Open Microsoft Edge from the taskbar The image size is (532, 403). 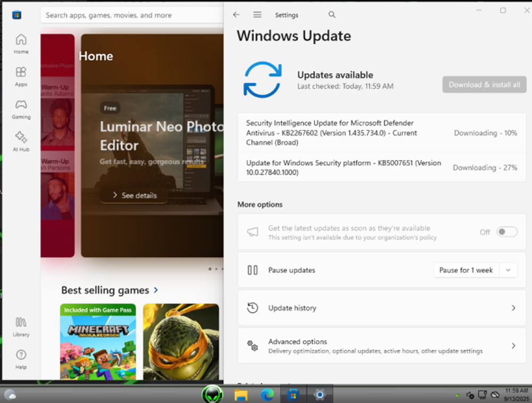tap(267, 394)
